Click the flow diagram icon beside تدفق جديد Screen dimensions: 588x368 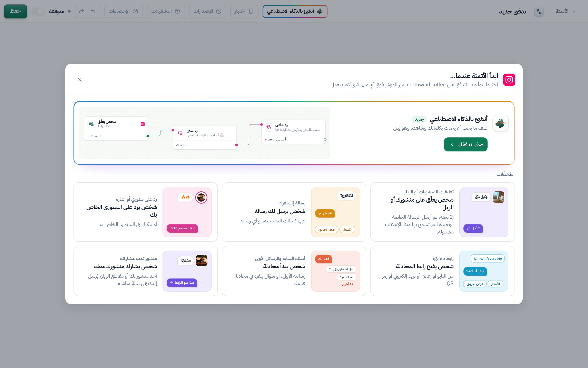[539, 11]
